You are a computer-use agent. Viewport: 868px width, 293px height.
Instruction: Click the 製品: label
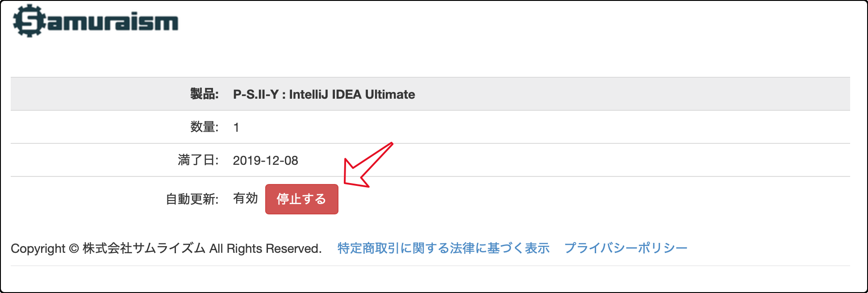[x=204, y=94]
